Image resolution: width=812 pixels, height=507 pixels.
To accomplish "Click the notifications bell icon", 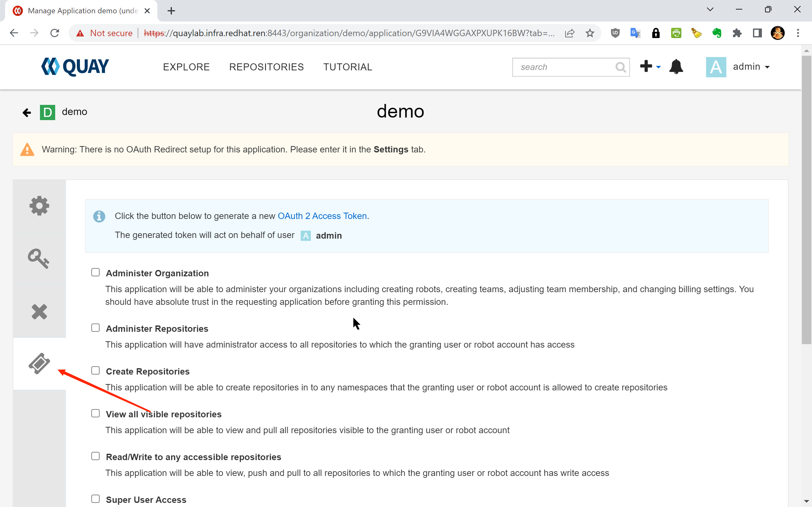I will 676,67.
